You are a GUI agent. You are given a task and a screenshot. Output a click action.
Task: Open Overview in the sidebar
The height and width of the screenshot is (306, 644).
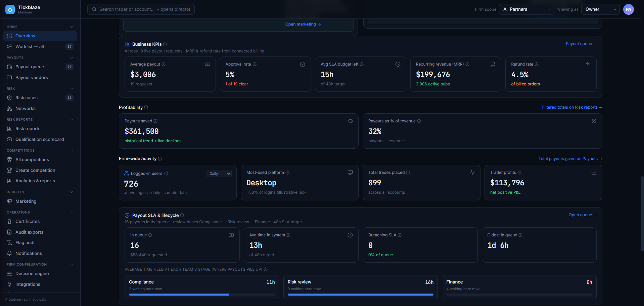[x=40, y=36]
